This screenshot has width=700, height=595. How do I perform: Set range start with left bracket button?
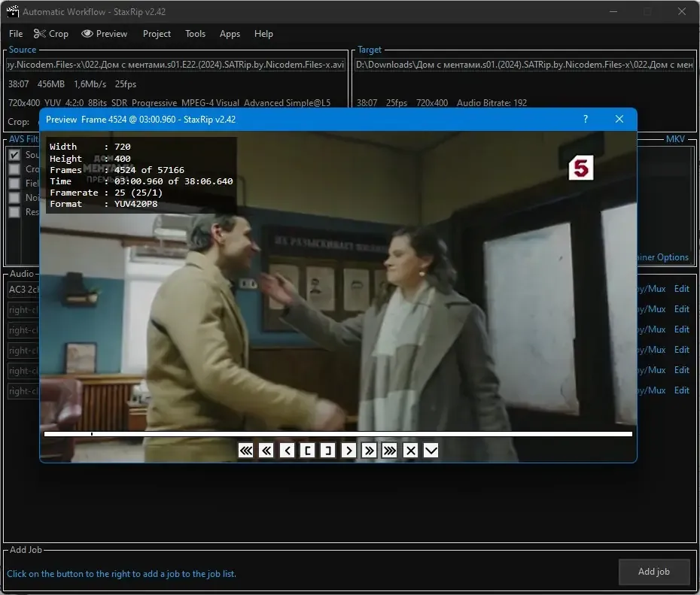point(308,451)
